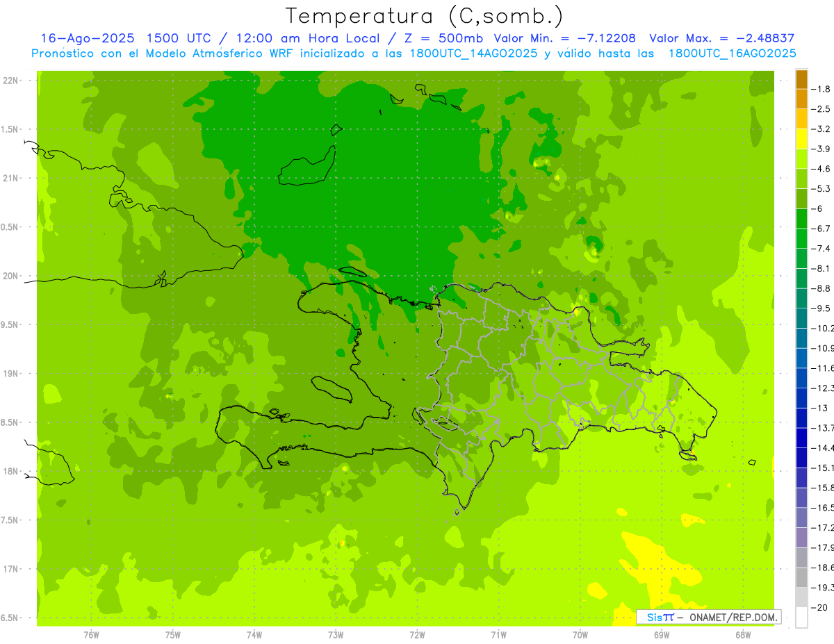Click the '-8.8' colorbar label
The width and height of the screenshot is (834, 644).
click(821, 288)
